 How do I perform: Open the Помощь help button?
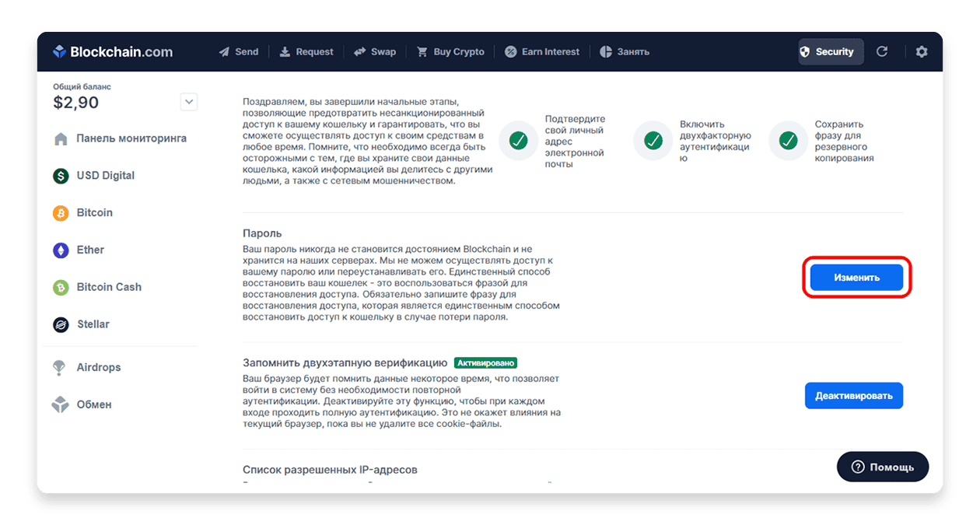click(x=883, y=467)
